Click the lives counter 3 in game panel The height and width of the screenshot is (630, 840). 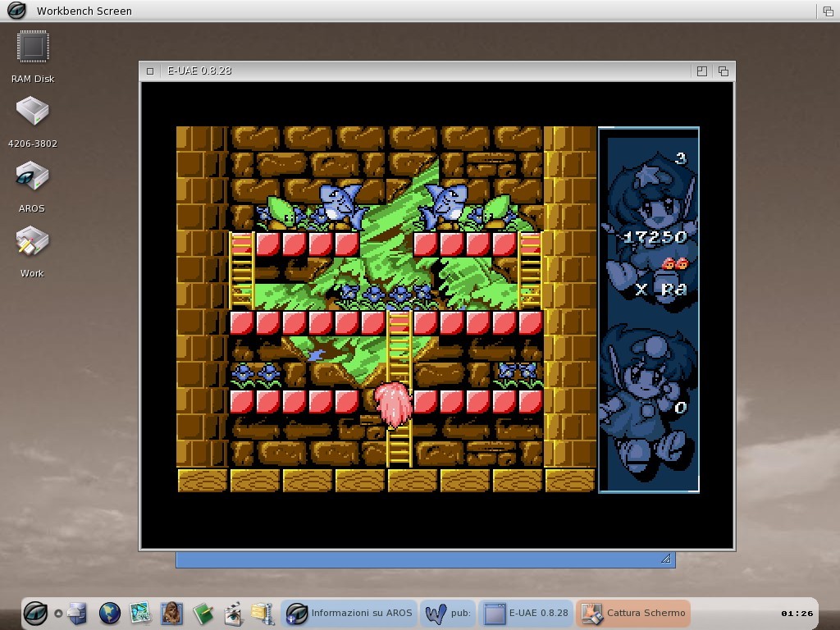point(680,158)
